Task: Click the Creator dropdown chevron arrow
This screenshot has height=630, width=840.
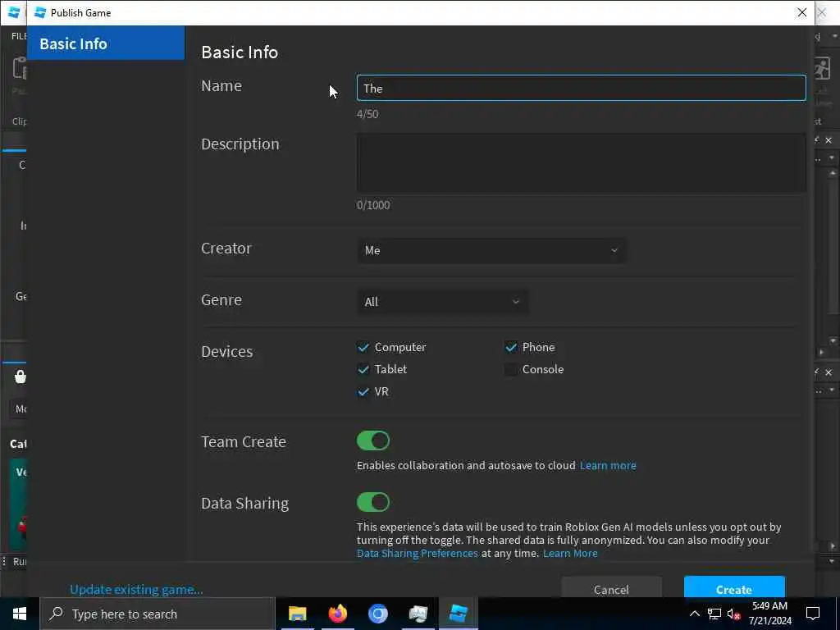Action: pos(614,250)
